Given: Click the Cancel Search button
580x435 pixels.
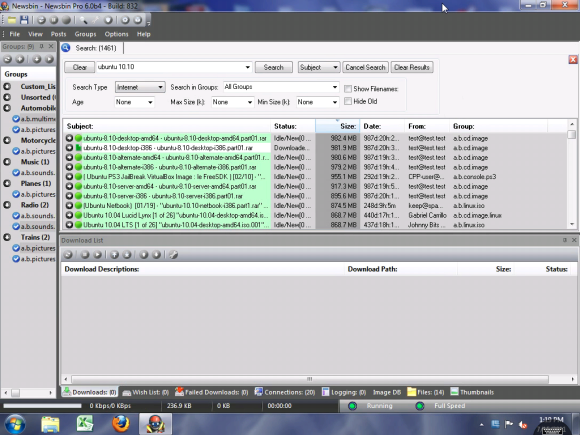Looking at the screenshot, I should (365, 67).
